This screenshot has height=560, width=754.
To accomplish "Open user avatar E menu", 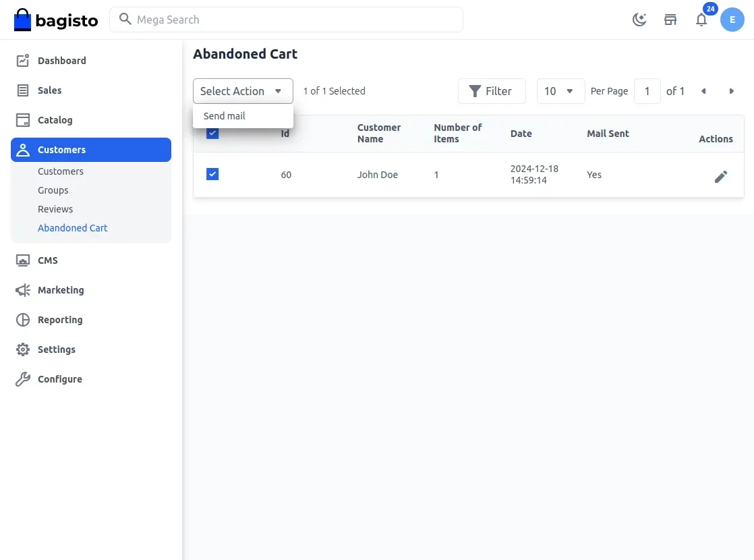I will pyautogui.click(x=732, y=20).
